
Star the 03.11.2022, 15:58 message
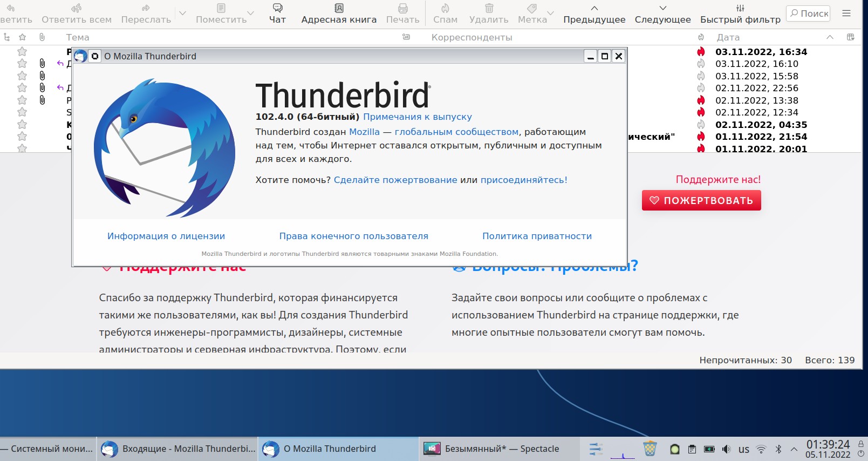pyautogui.click(x=22, y=76)
